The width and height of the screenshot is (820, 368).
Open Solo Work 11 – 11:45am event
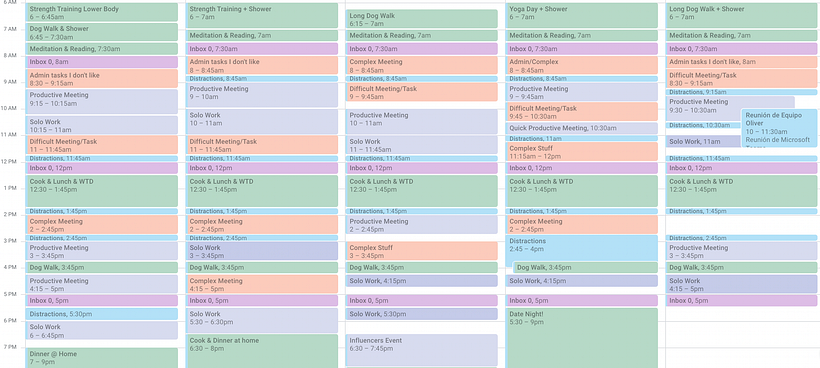click(x=422, y=145)
